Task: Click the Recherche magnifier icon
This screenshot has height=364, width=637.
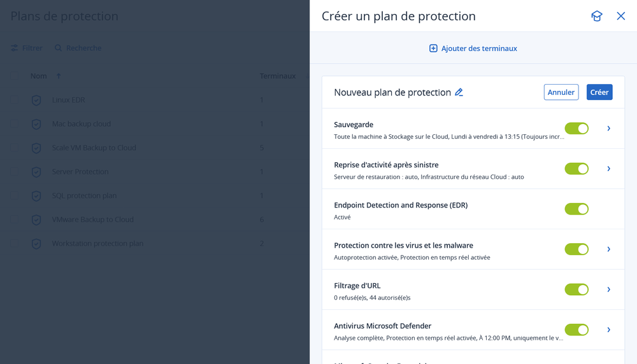Action: [x=59, y=48]
